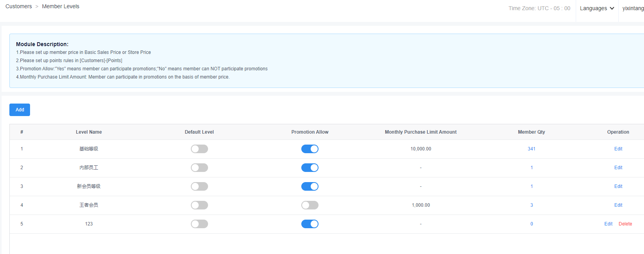644x254 pixels.
Task: Click the Time Zone UTC indicator
Action: tap(539, 8)
